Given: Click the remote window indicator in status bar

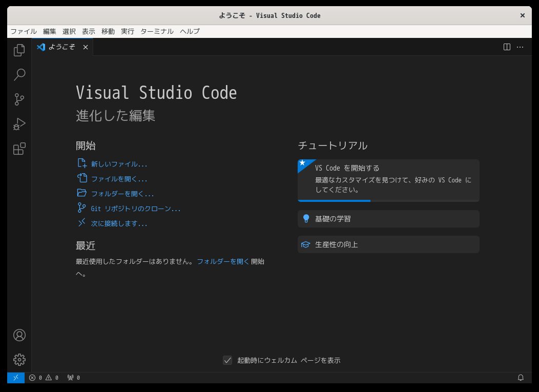Looking at the screenshot, I should click(16, 378).
